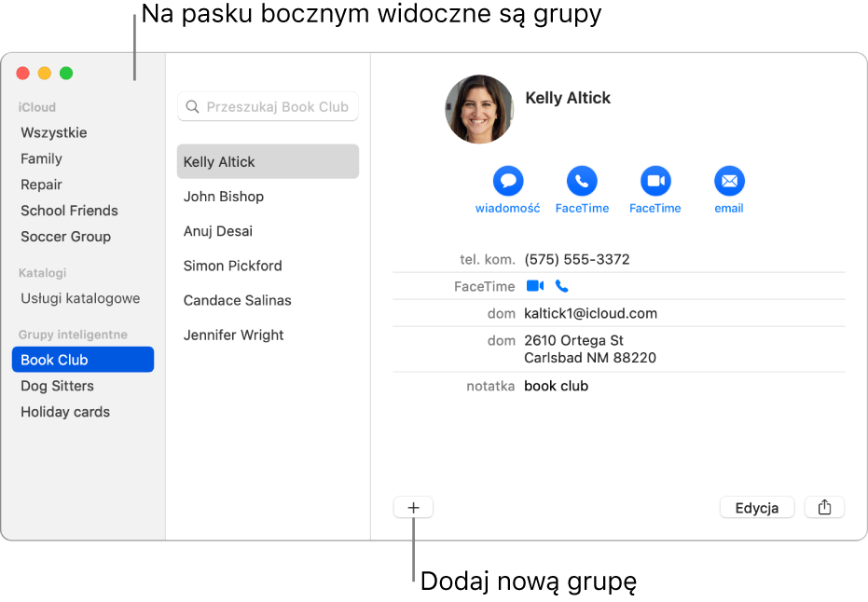
Task: Open the Repair group
Action: pyautogui.click(x=42, y=185)
